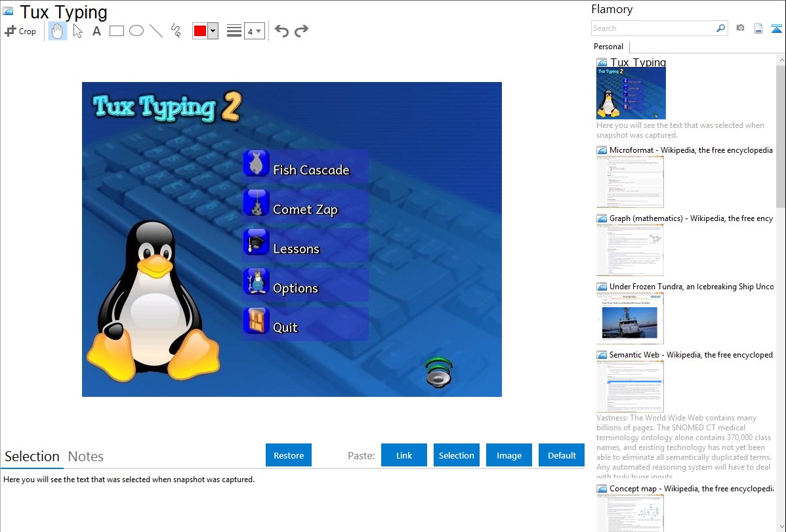Screen dimensions: 786x532
Task: Click the Tux Typing 2 logo
Action: tap(167, 107)
